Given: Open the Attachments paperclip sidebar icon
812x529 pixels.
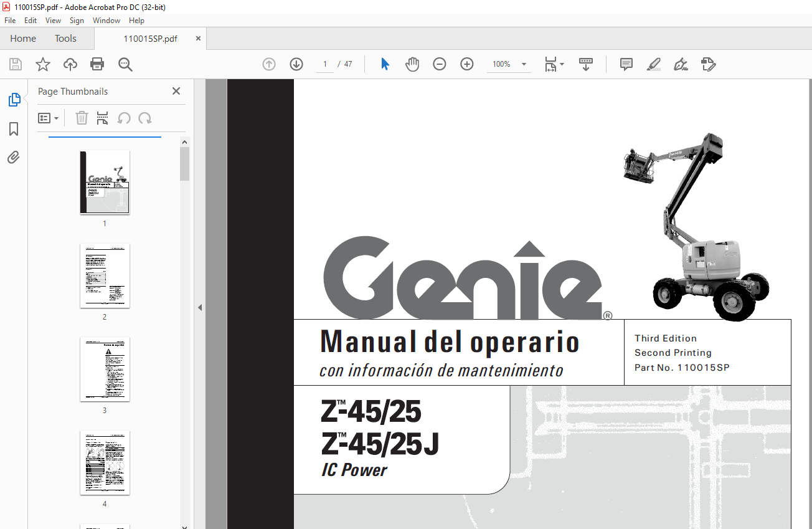Looking at the screenshot, I should click(14, 158).
